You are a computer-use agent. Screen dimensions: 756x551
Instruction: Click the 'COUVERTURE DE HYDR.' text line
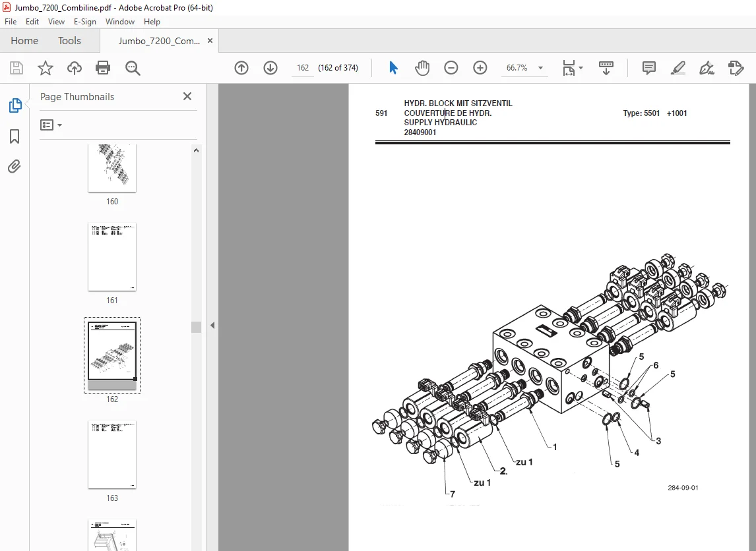pyautogui.click(x=448, y=113)
